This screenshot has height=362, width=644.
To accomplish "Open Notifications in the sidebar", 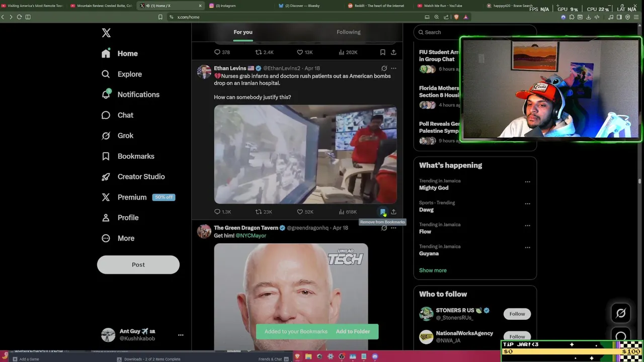I will click(x=130, y=95).
